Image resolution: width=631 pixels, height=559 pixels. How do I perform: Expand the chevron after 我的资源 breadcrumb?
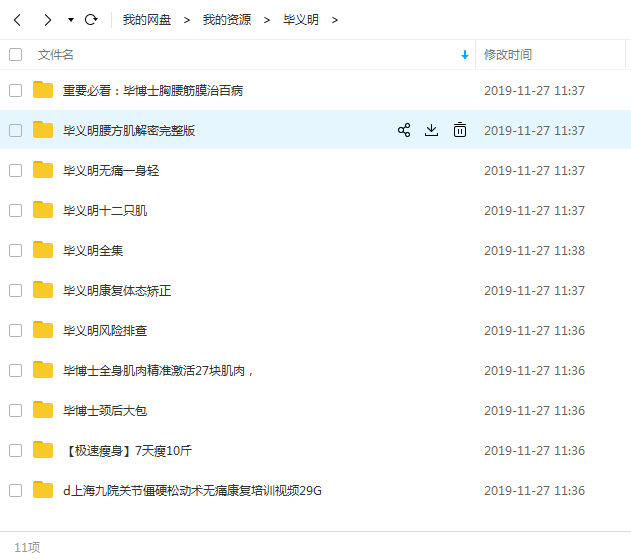point(267,20)
